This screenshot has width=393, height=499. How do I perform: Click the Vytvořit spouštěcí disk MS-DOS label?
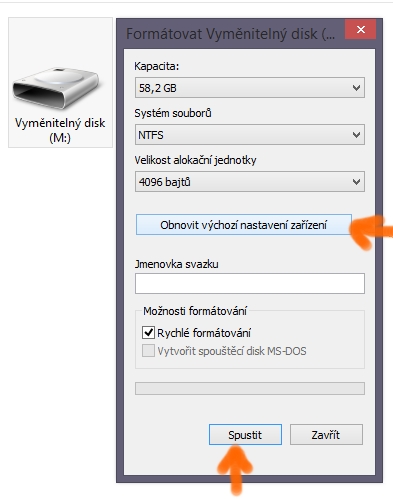[x=232, y=351]
